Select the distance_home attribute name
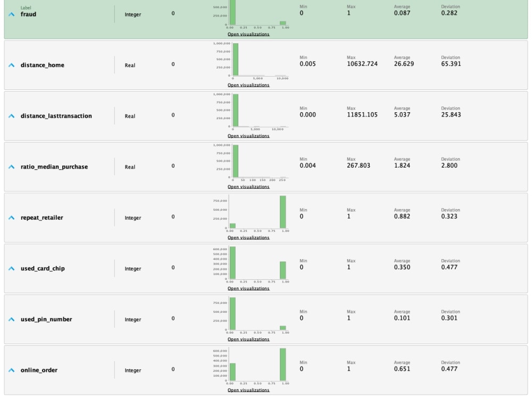This screenshot has width=532, height=399. pos(43,65)
